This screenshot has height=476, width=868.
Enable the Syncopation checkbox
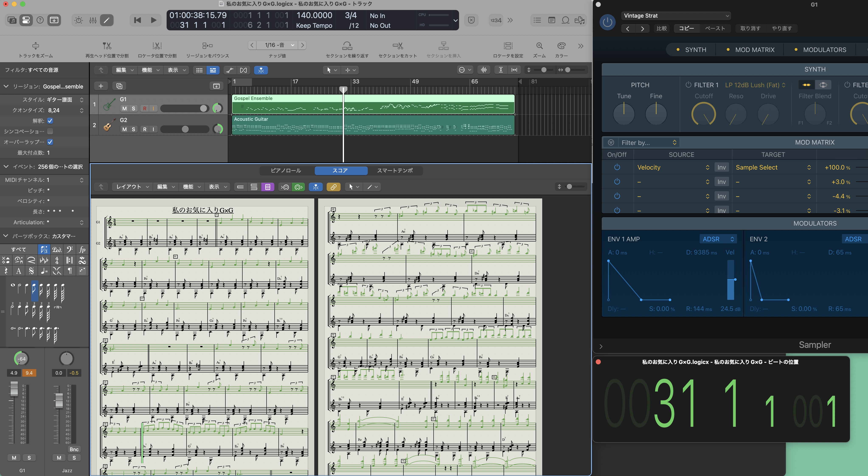[x=50, y=131]
